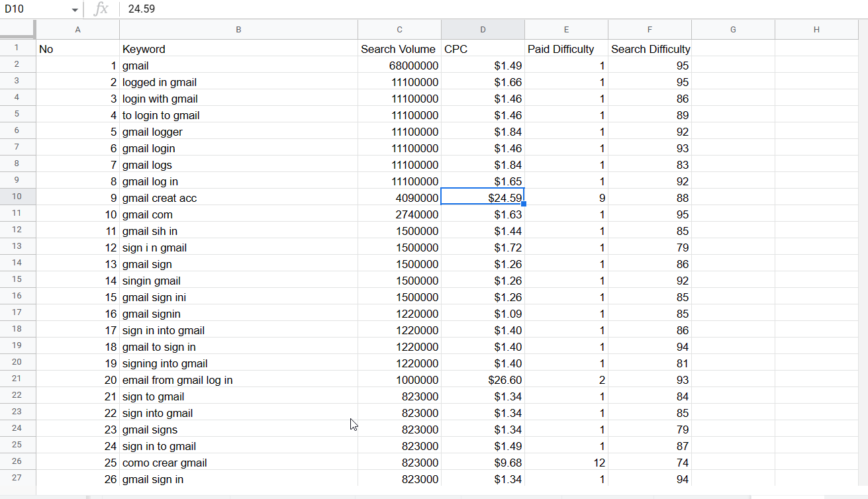
Task: Select the 'sign in to gmail' cell
Action: click(x=238, y=446)
